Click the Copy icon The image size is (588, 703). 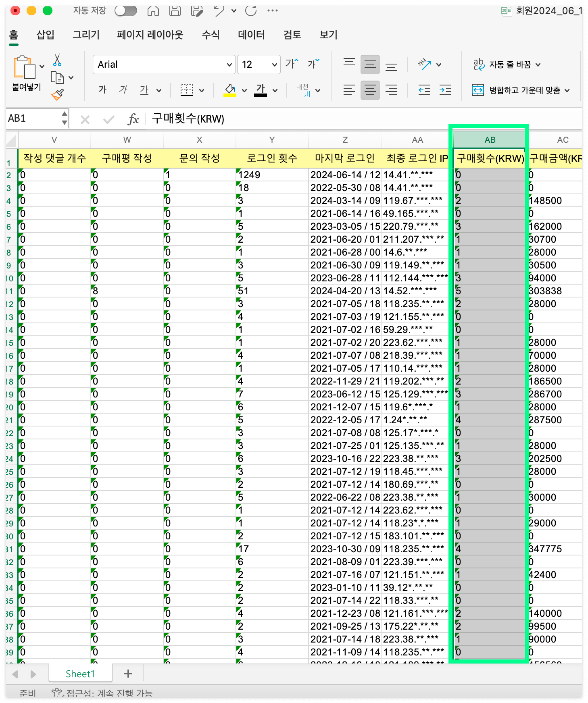(x=57, y=77)
